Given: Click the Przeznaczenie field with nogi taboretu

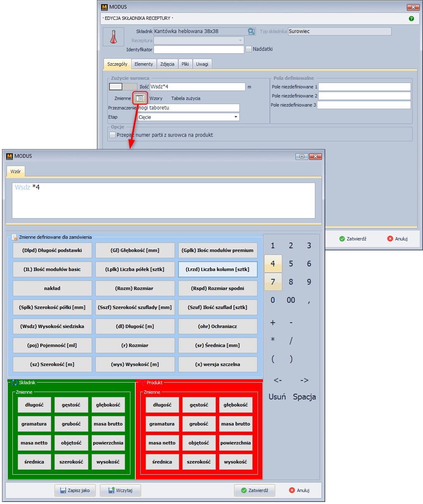Looking at the screenshot, I should 189,108.
